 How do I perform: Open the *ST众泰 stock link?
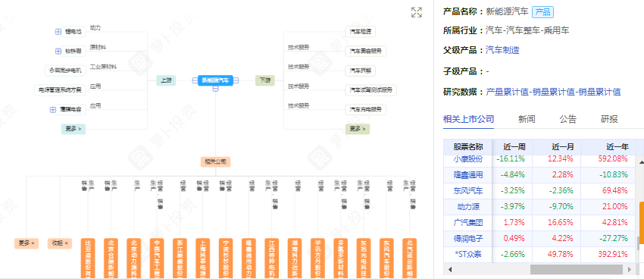coord(468,254)
